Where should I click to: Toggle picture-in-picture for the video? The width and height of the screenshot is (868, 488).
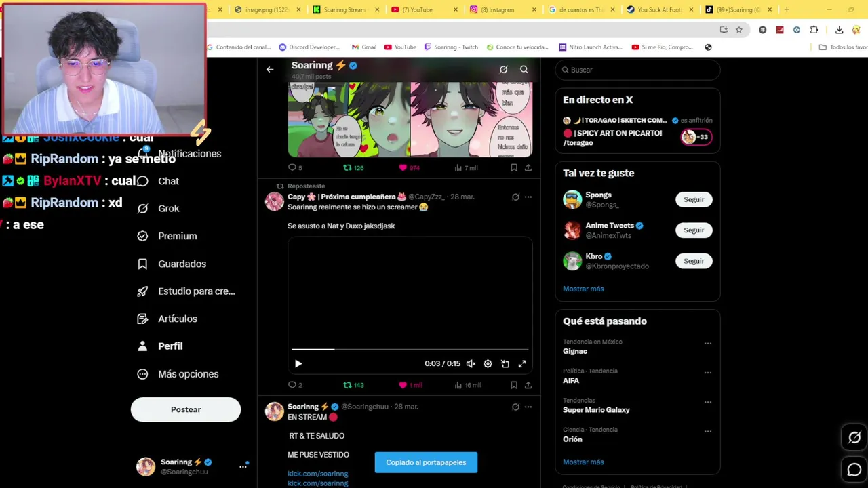point(505,363)
